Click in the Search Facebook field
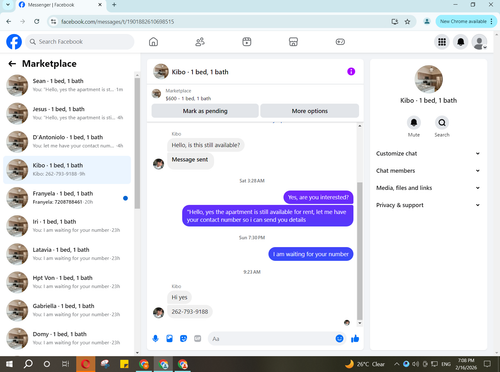 coord(80,42)
